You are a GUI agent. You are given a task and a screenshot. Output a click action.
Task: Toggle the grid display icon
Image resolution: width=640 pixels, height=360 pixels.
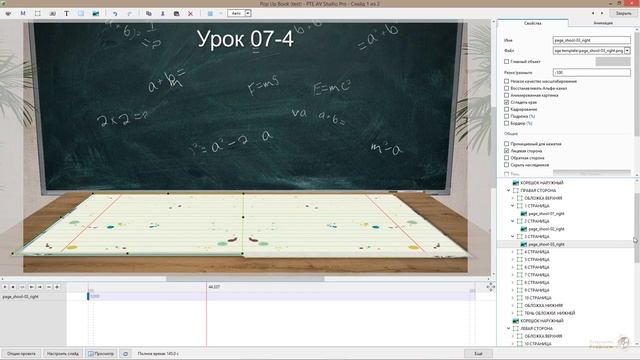tap(210, 13)
